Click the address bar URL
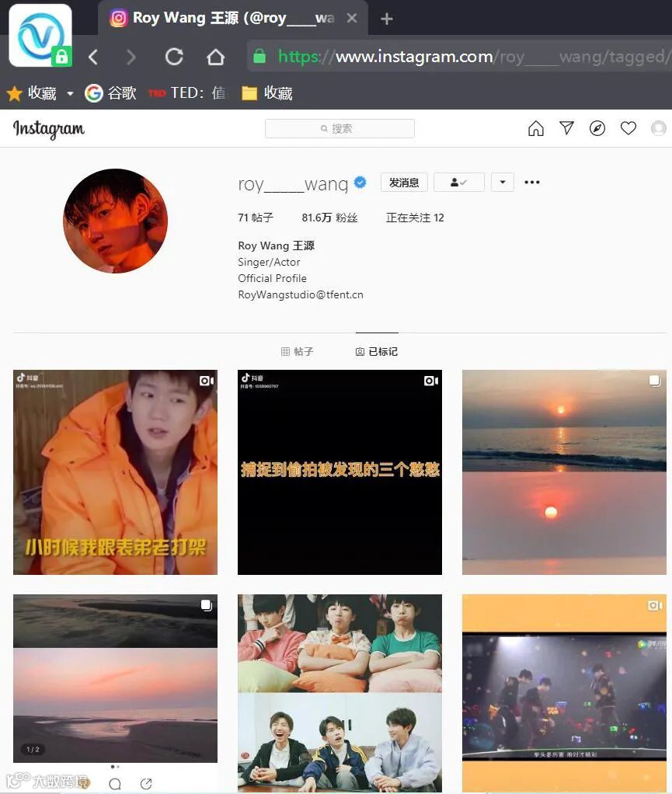 click(473, 56)
